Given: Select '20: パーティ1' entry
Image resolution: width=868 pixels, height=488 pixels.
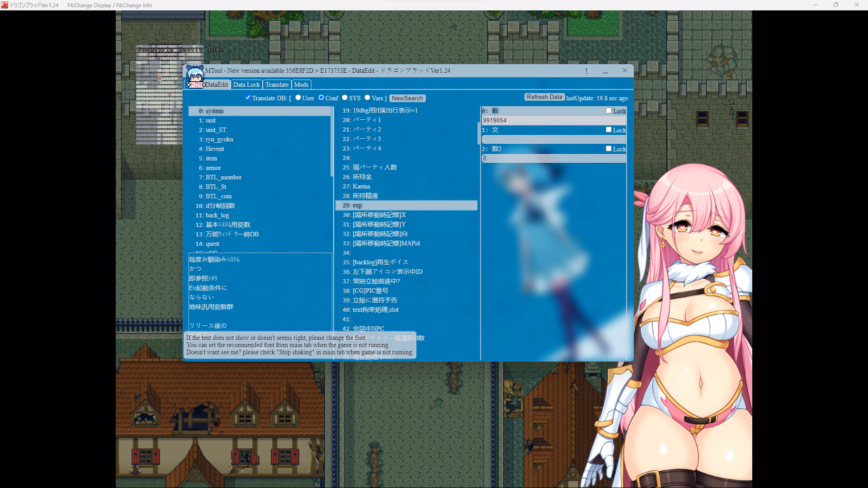Looking at the screenshot, I should tap(406, 120).
